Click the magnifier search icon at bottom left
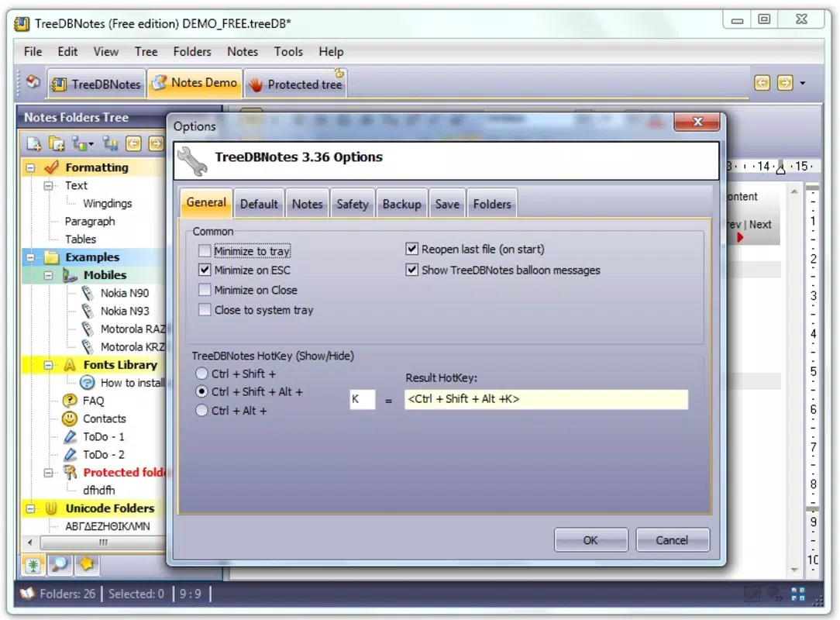The image size is (840, 620). pos(60,564)
